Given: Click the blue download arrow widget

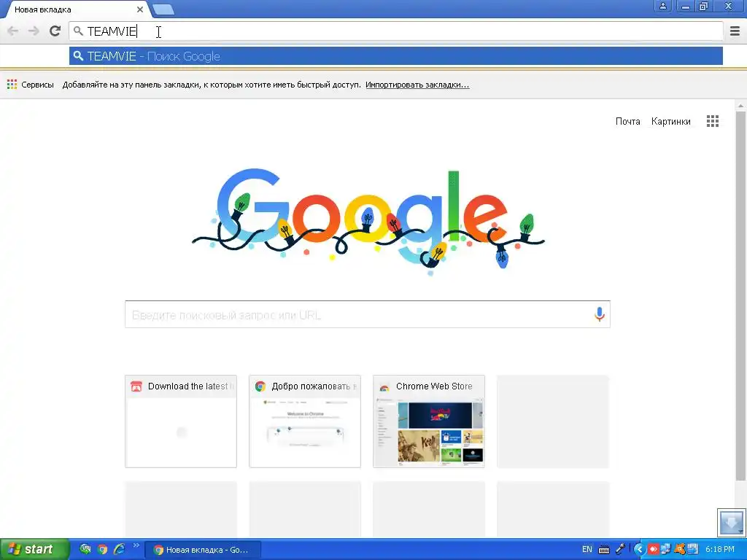Looking at the screenshot, I should [x=731, y=522].
